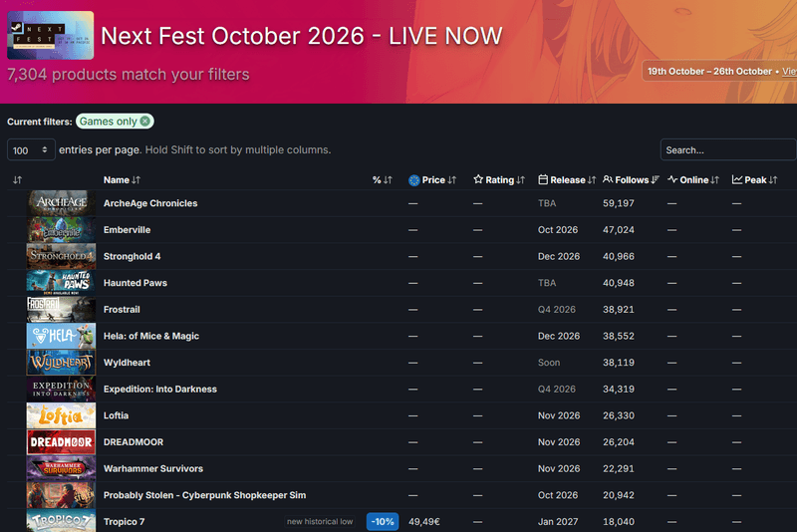
Task: Click the new historical low label
Action: click(x=320, y=521)
